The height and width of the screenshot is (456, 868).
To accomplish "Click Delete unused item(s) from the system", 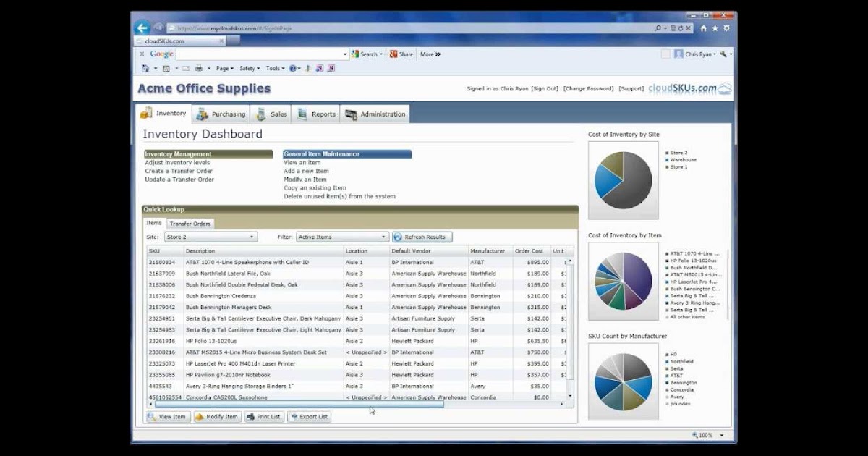I will point(339,196).
